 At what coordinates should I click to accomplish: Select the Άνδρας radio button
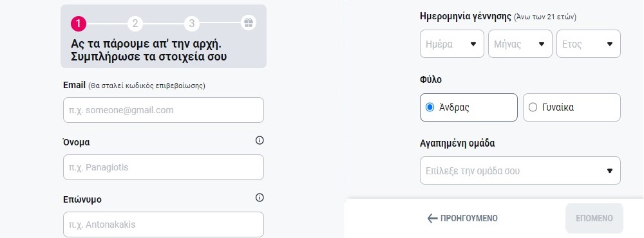pos(430,107)
